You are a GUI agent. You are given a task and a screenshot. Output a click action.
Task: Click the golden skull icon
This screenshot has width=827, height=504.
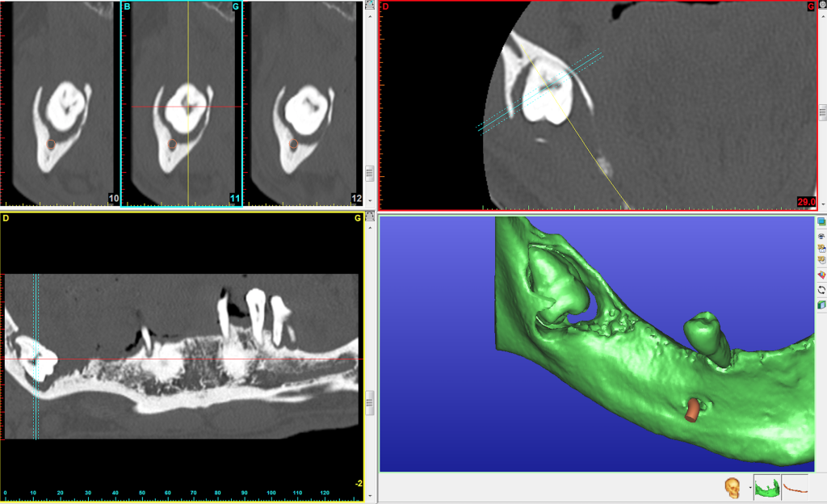click(x=733, y=488)
